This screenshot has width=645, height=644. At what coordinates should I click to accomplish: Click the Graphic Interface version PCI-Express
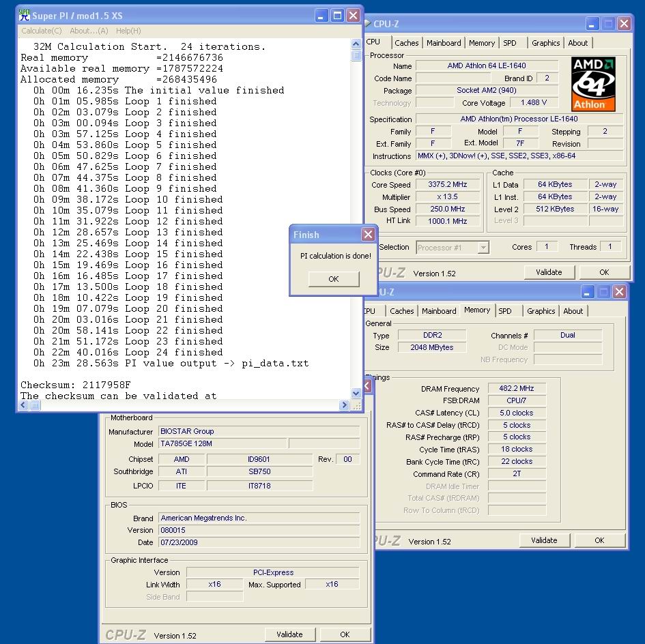[273, 572]
